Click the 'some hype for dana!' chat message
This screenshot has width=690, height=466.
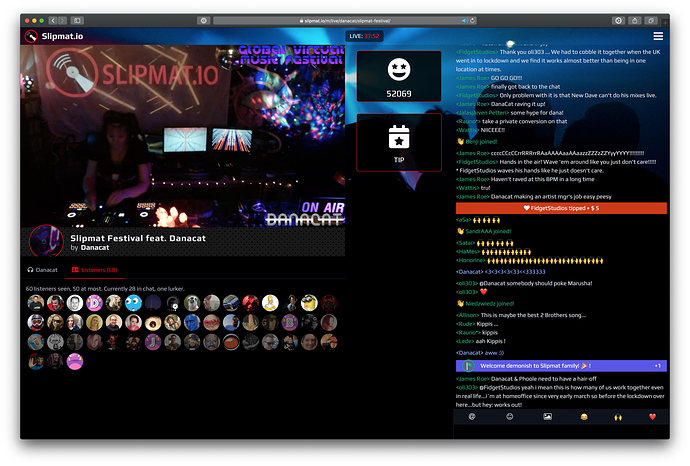click(537, 113)
